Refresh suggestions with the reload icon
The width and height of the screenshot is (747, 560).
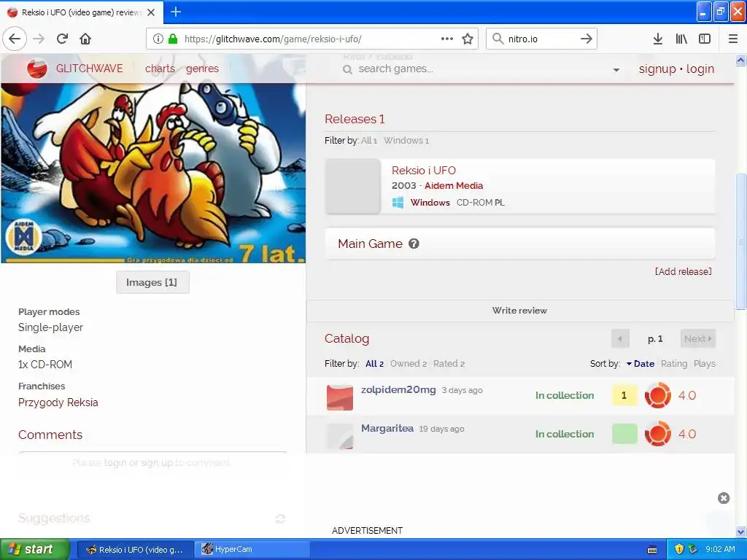tap(280, 518)
